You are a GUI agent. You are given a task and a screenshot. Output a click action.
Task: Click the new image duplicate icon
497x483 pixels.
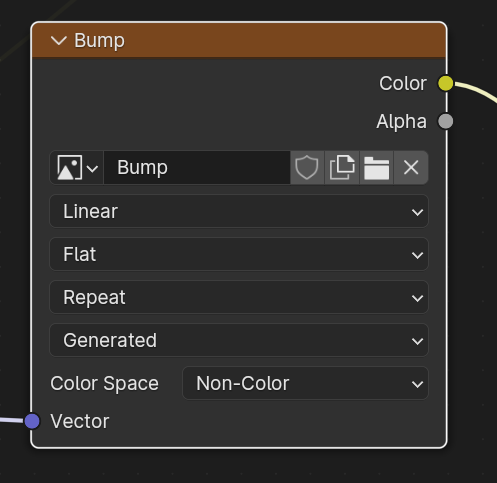tap(342, 167)
